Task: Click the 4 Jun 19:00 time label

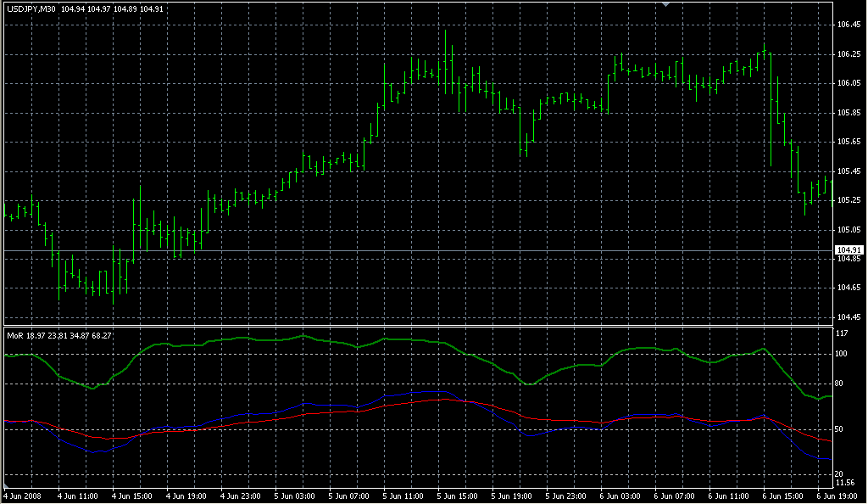Action: click(x=186, y=496)
